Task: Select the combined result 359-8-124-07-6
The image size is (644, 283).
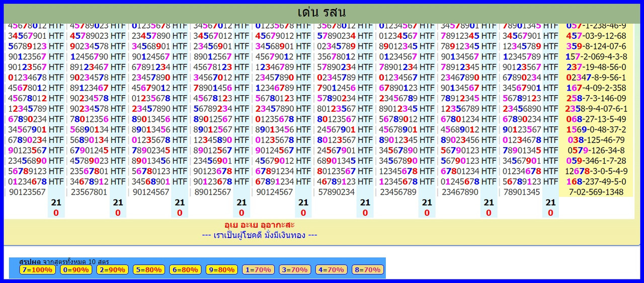Action: (x=596, y=46)
